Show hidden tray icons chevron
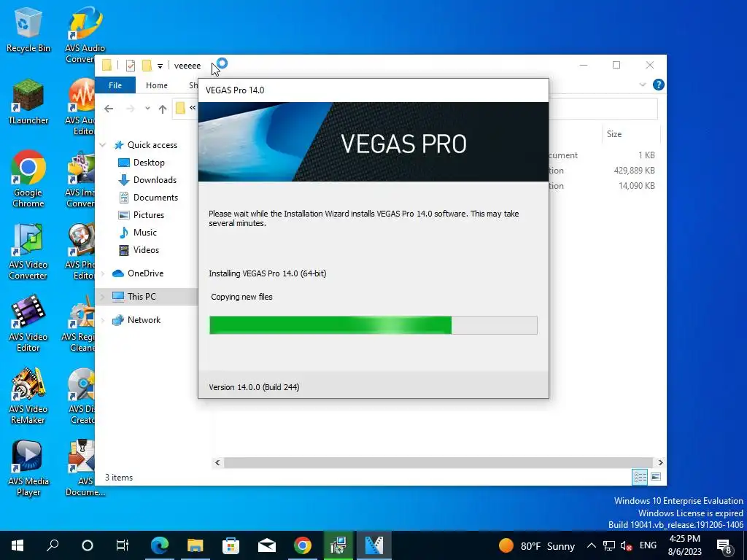This screenshot has width=747, height=560. click(x=591, y=545)
